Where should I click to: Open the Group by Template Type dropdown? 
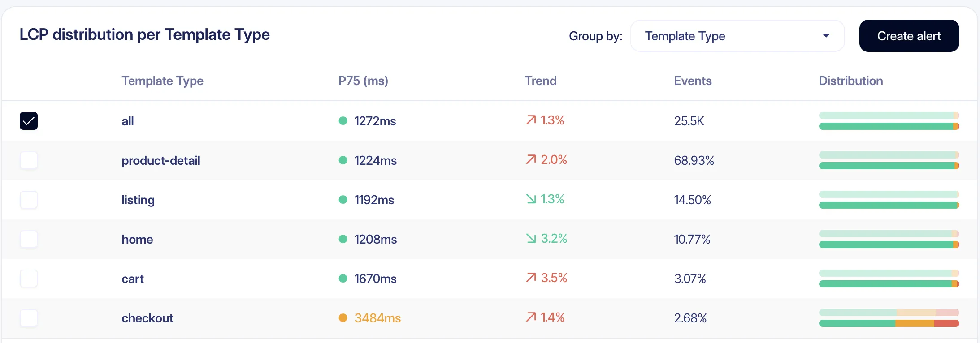click(x=737, y=36)
